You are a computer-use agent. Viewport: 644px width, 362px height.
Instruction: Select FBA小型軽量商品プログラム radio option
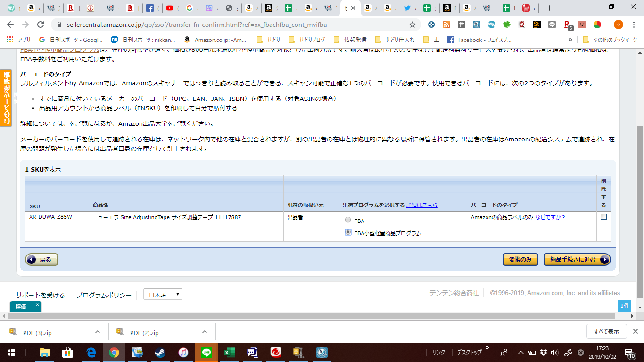(x=348, y=232)
